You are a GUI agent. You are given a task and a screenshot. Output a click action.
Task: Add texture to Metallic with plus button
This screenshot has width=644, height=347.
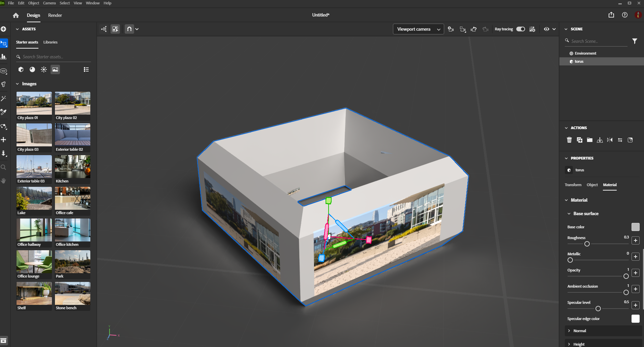pos(636,257)
